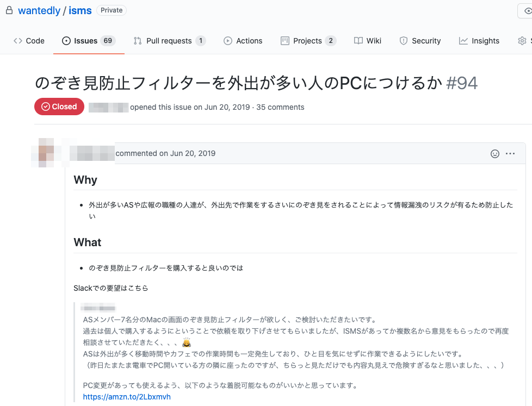Open the isms repository link
This screenshot has width=532, height=406.
pos(80,11)
